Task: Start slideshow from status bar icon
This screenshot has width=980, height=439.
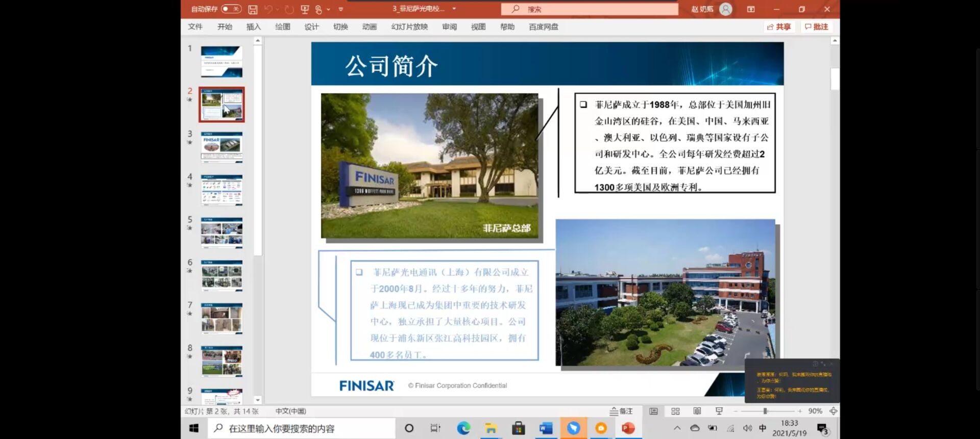Action: 719,411
